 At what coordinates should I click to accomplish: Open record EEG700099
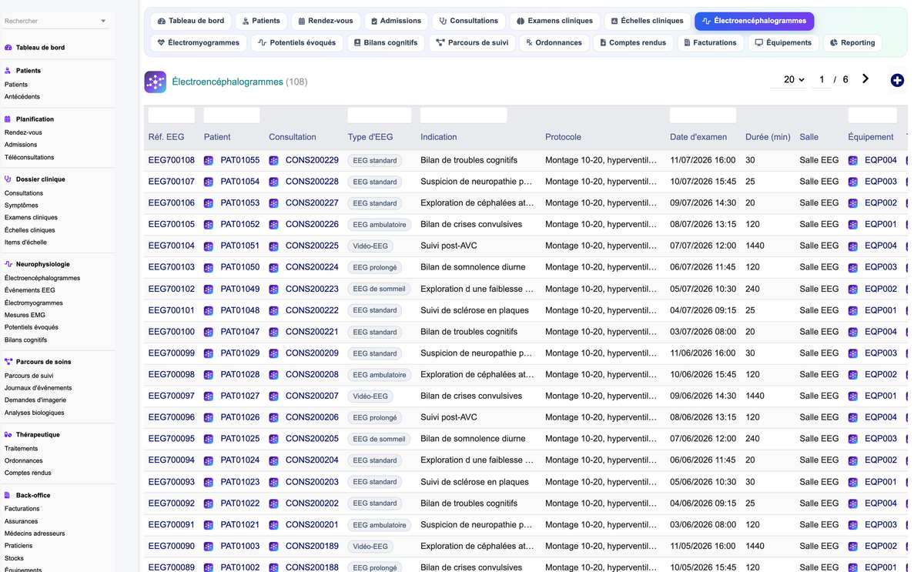click(x=172, y=353)
